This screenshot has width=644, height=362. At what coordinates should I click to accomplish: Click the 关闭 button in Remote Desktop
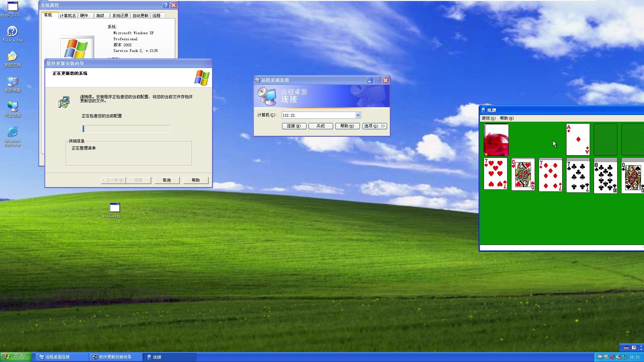pyautogui.click(x=321, y=126)
